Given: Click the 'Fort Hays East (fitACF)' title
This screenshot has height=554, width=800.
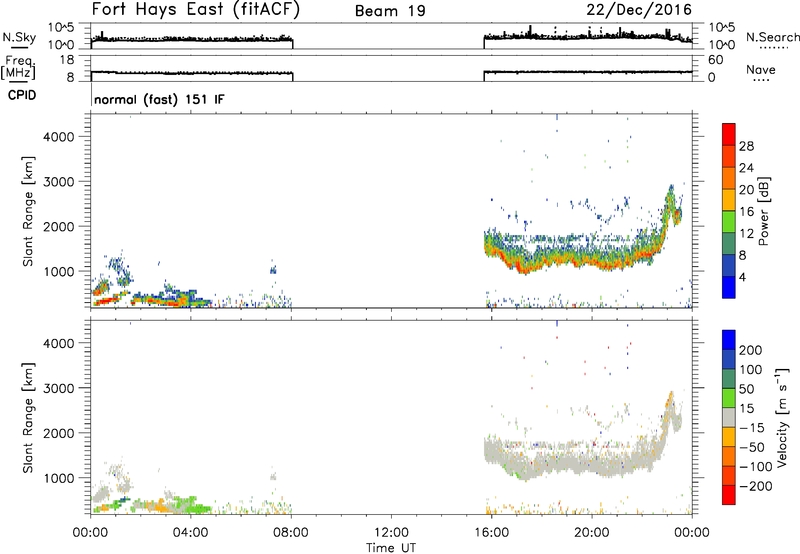Looking at the screenshot, I should point(195,10).
